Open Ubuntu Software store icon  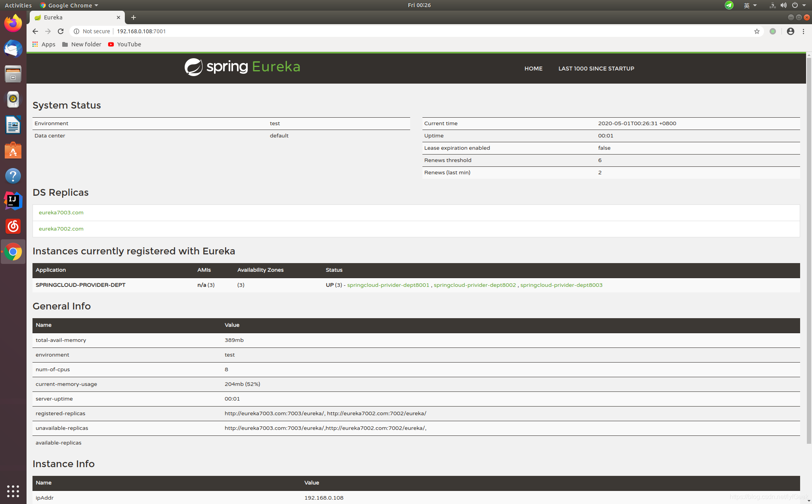point(13,151)
